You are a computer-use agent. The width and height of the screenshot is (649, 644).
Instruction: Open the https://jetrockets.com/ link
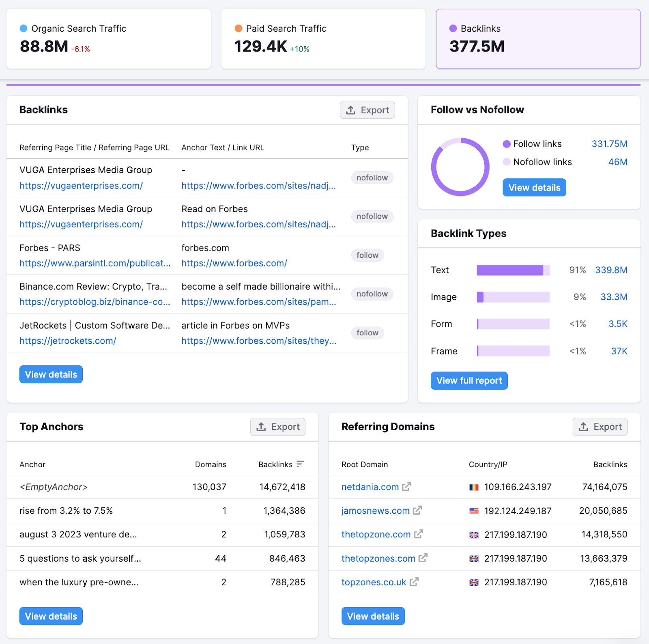(67, 341)
